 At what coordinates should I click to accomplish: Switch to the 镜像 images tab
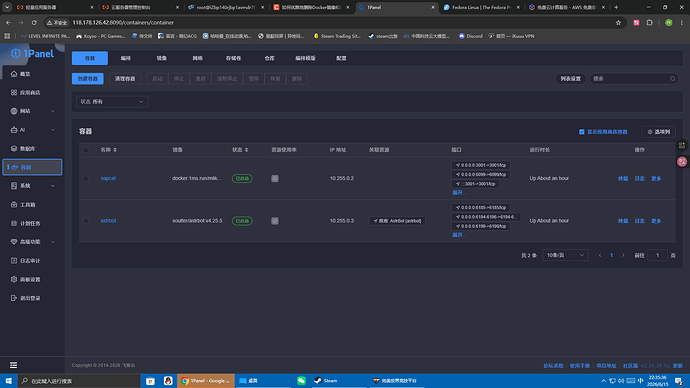(x=161, y=58)
